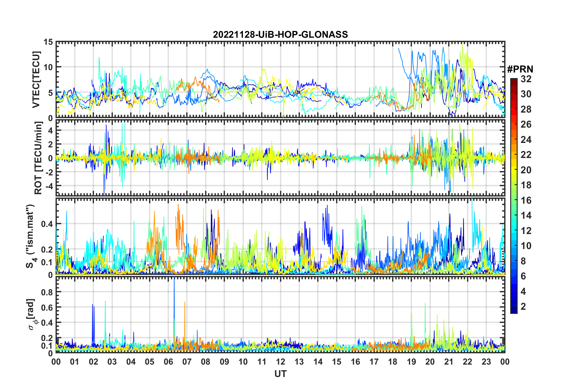Click the ROT [TECU/min] y-axis label
The height and width of the screenshot is (392, 561).
pos(38,158)
